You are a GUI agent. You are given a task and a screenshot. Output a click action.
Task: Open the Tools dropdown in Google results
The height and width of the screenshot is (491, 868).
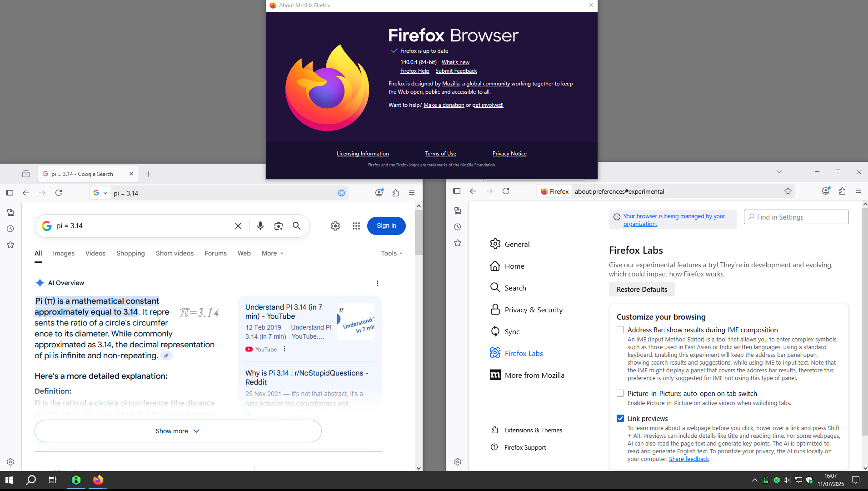[392, 254]
